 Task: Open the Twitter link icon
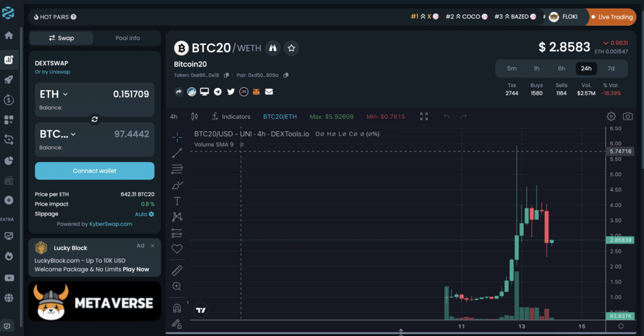231,92
